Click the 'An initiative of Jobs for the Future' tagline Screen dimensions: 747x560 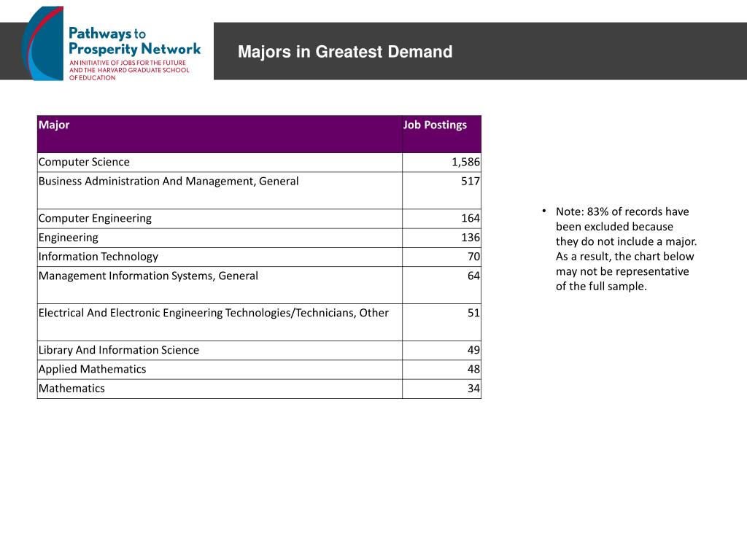point(129,70)
